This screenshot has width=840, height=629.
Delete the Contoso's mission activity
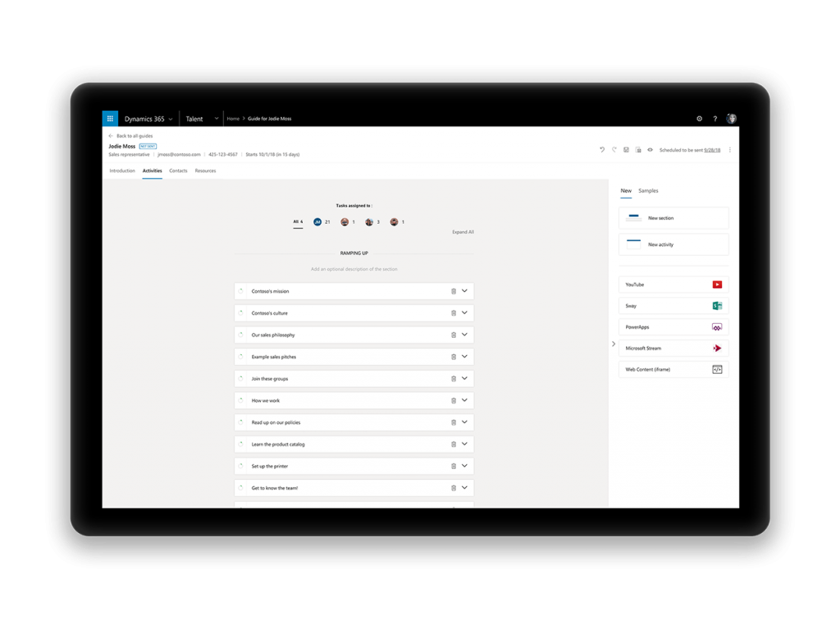454,290
